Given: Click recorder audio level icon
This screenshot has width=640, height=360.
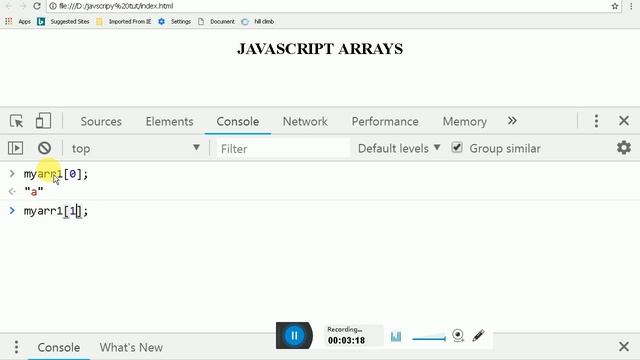Looking at the screenshot, I should [396, 336].
